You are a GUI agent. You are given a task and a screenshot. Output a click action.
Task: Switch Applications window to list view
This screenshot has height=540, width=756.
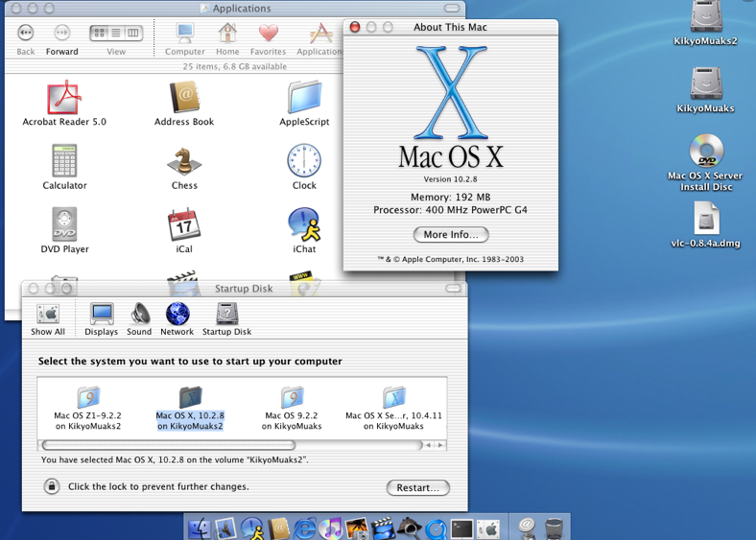(x=116, y=33)
